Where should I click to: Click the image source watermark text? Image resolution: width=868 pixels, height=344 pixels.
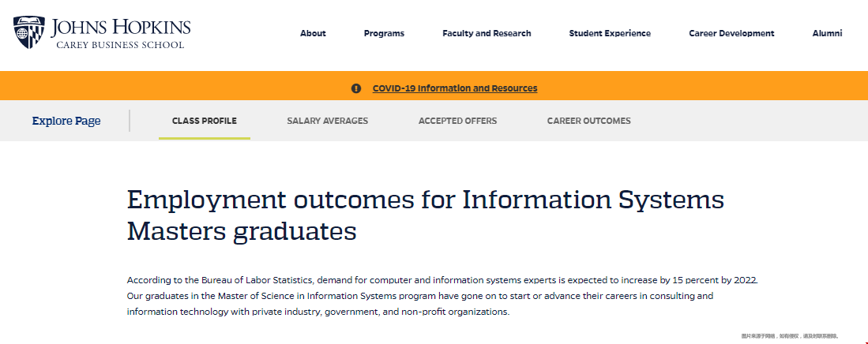[790, 335]
